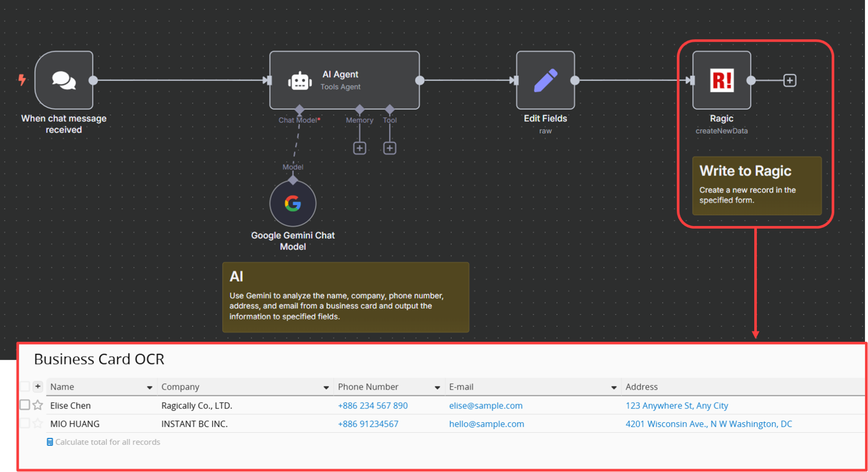This screenshot has width=868, height=472.
Task: Click the output port of the Ragic node
Action: 751,80
